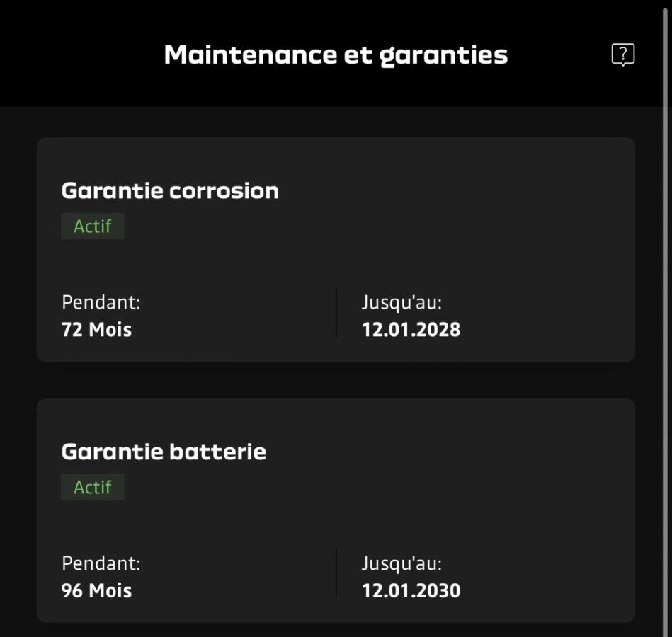
Task: Select the "Garantie corrosion" heading
Action: [x=170, y=190]
